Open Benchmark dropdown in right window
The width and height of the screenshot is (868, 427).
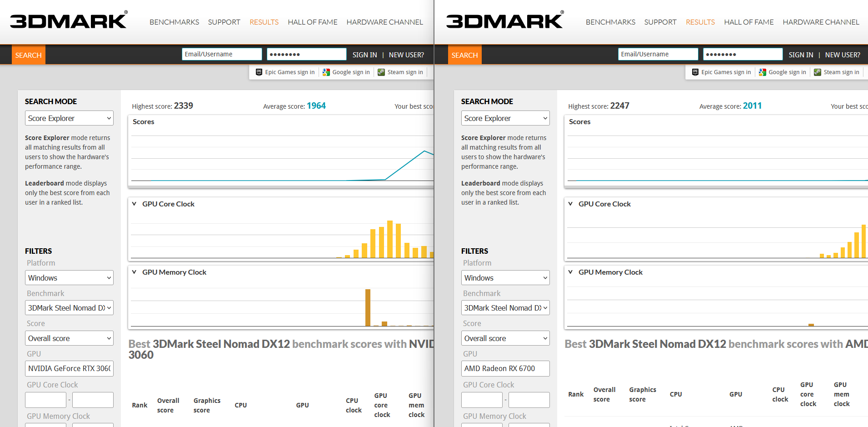[505, 308]
